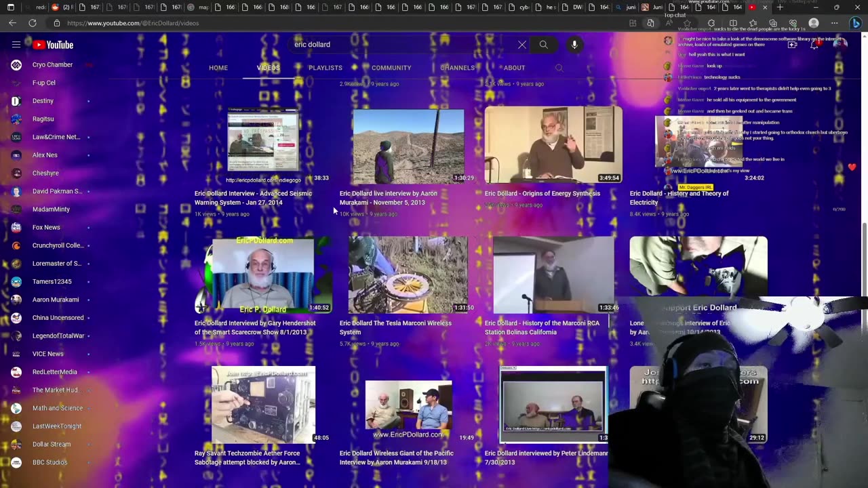
Task: Click the Bing sidebar icon
Action: (856, 23)
